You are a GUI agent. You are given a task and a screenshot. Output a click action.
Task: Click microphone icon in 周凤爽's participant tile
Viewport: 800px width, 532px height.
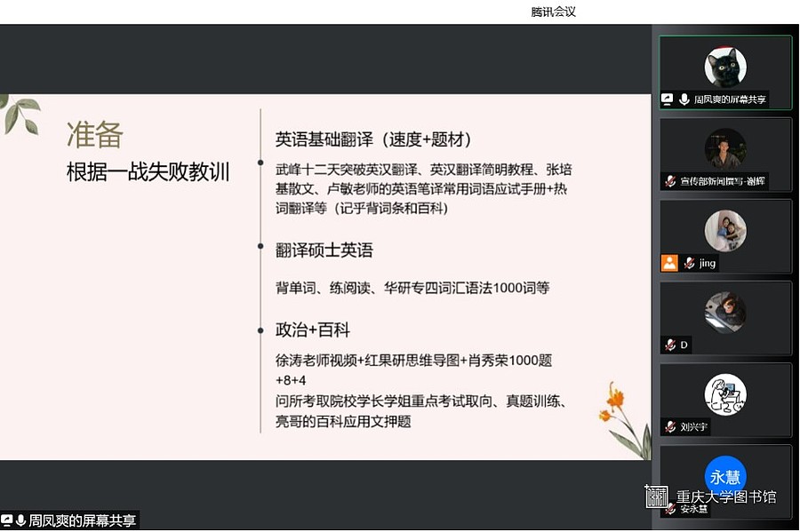[684, 99]
